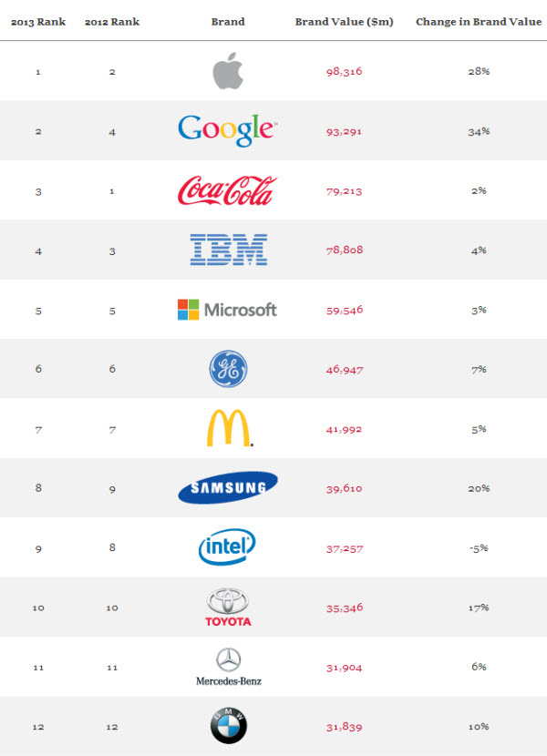This screenshot has width=547, height=756.
Task: Click the BMW roundel logo
Action: [228, 726]
